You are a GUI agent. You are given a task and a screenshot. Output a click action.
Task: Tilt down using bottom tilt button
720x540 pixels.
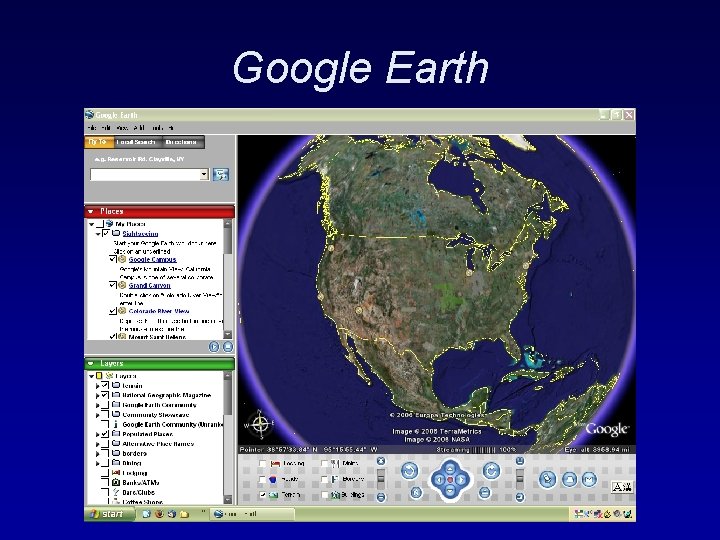(x=520, y=496)
